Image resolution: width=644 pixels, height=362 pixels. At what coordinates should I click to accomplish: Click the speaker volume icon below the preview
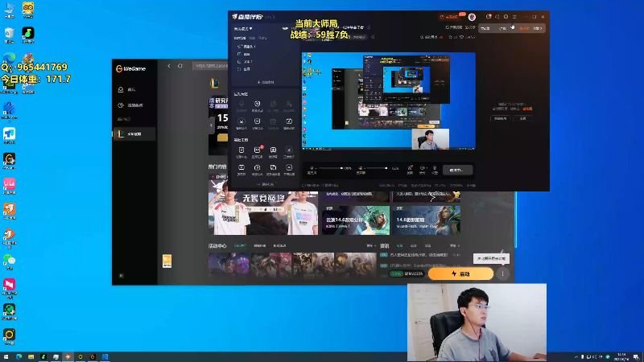[361, 170]
